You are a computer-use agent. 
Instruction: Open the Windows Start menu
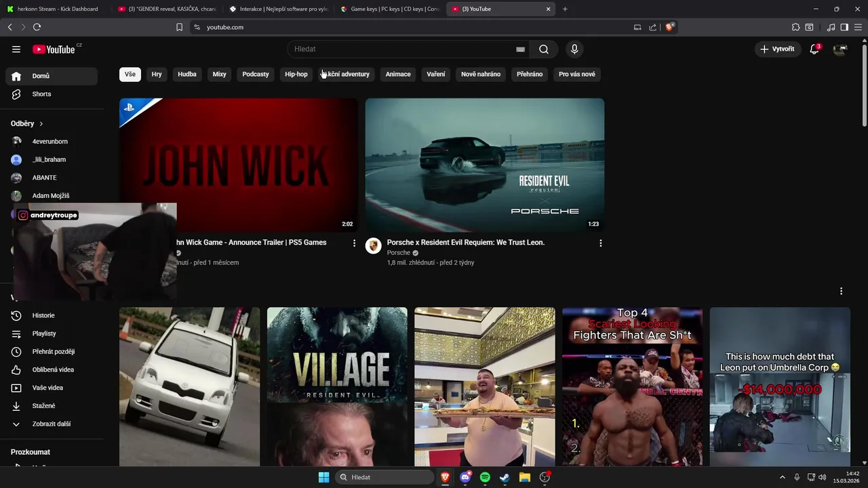coord(323,477)
